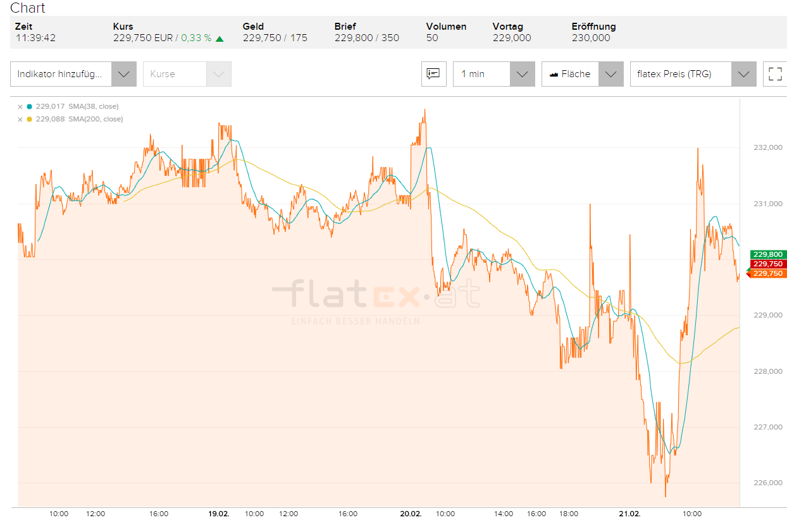Click the teal SMA(38) color dot
The height and width of the screenshot is (532, 787).
click(x=29, y=107)
